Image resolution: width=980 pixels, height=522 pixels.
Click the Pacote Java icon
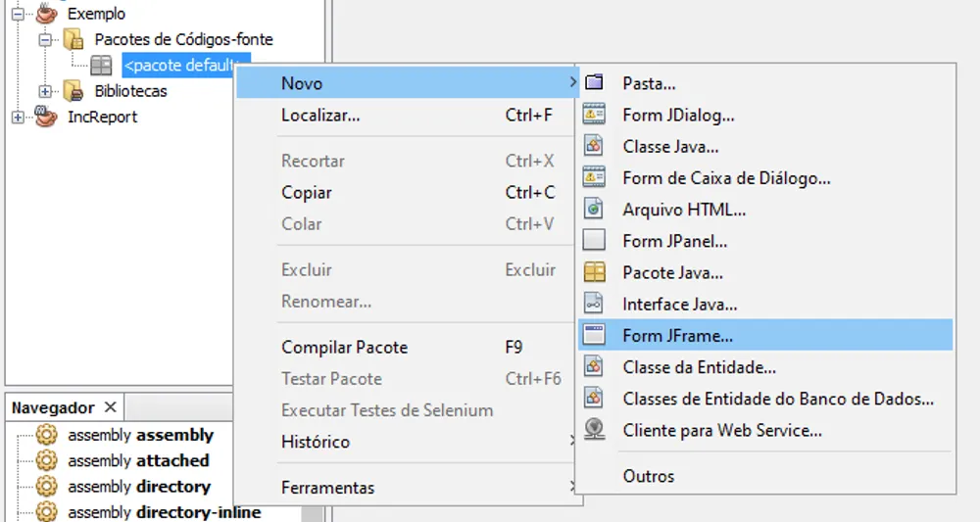coord(594,272)
